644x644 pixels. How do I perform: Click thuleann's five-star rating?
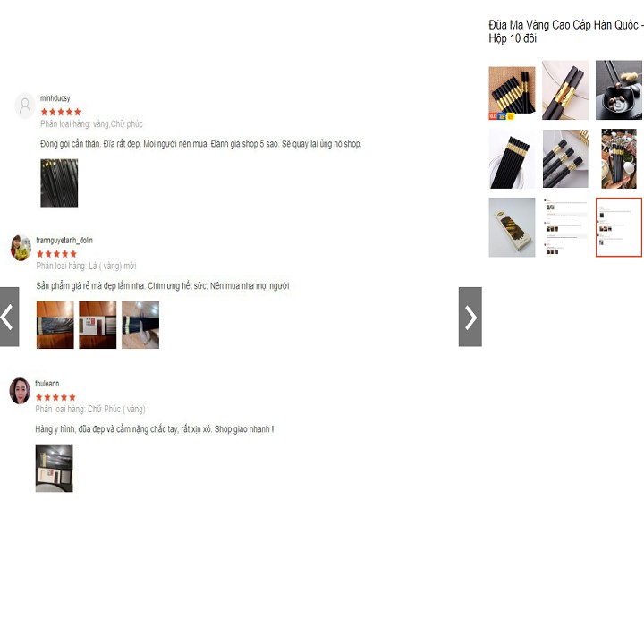click(55, 397)
